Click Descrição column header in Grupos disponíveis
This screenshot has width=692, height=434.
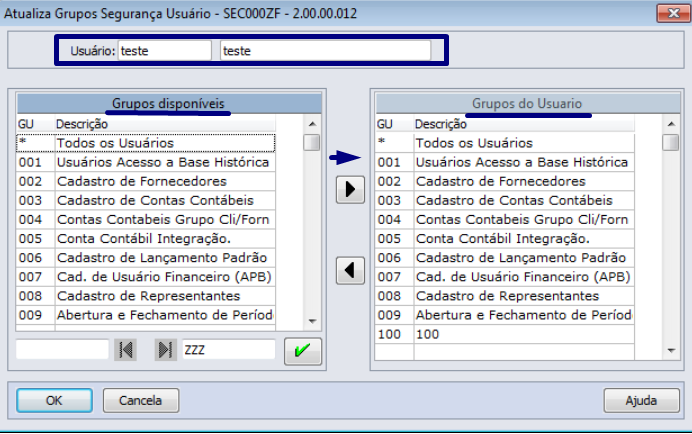(165, 124)
